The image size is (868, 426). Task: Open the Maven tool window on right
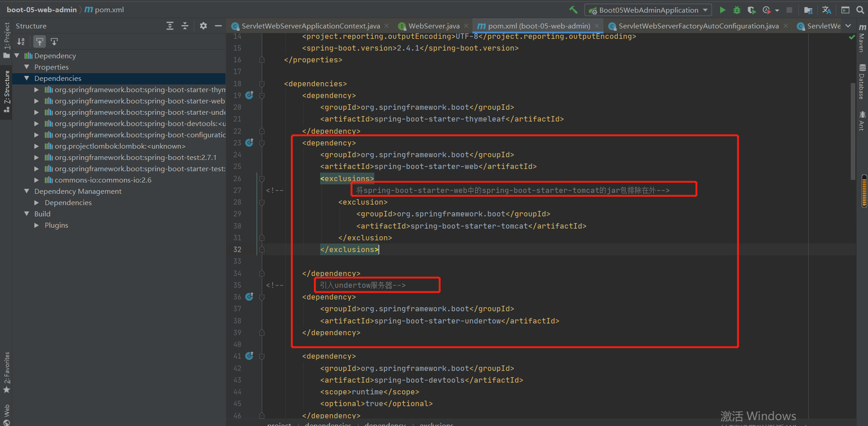(x=862, y=38)
